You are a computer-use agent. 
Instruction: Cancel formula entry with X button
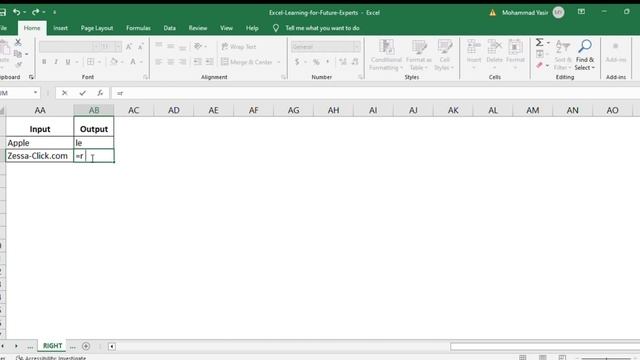tap(64, 93)
